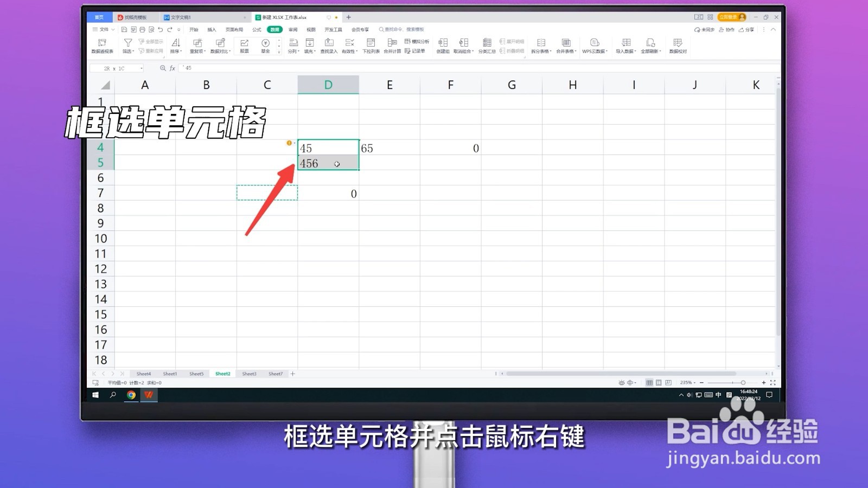868x488 pixels.
Task: Switch to Sheet3 tab
Action: point(249,374)
